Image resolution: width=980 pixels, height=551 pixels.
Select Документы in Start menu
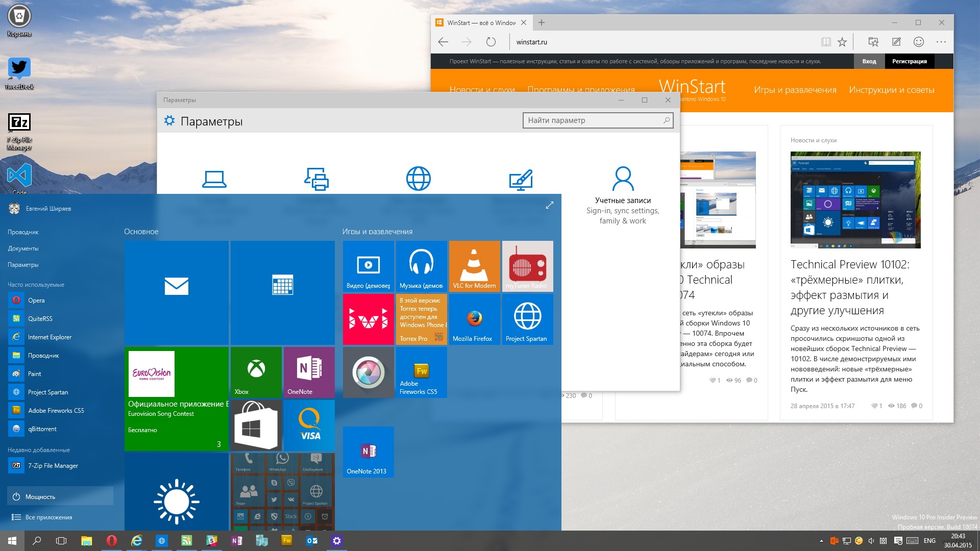tap(23, 248)
